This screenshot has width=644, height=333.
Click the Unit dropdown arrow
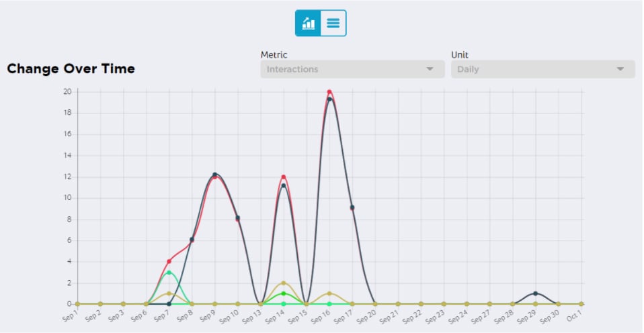pos(620,69)
